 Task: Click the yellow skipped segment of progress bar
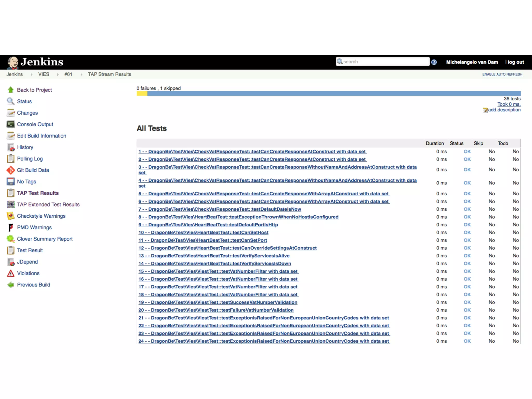pos(142,94)
